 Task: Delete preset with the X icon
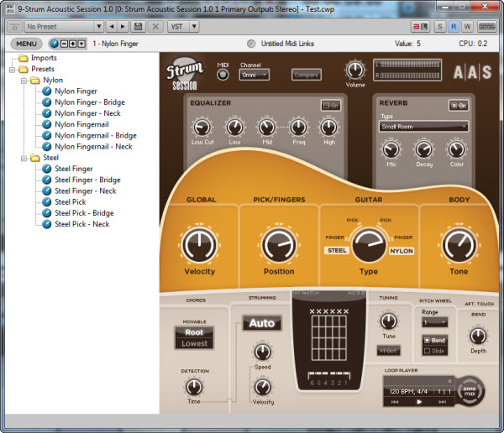tap(155, 26)
